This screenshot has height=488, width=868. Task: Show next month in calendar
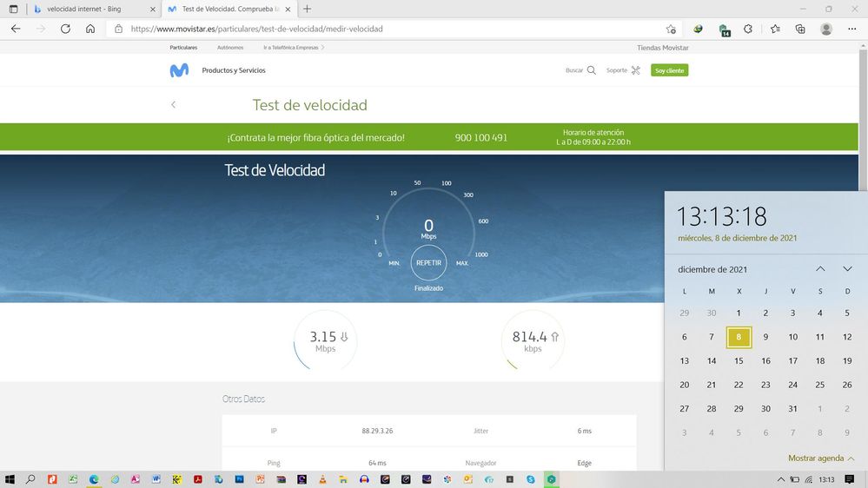tap(847, 269)
